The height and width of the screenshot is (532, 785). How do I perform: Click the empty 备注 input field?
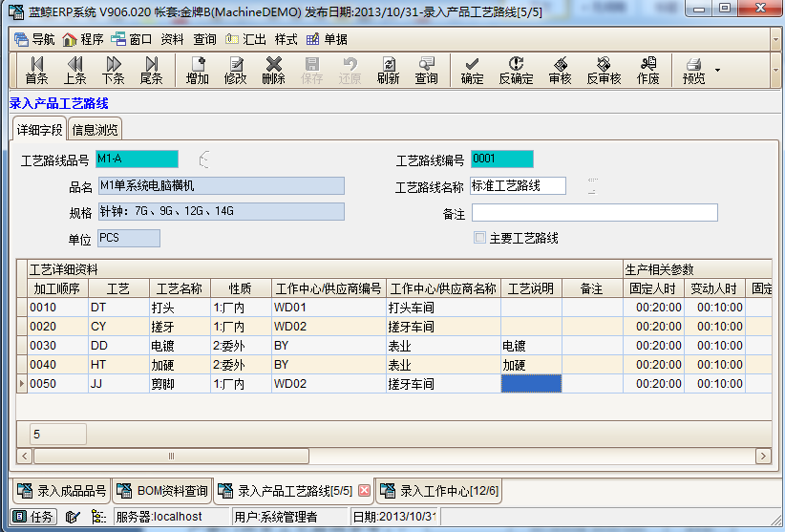(x=595, y=213)
